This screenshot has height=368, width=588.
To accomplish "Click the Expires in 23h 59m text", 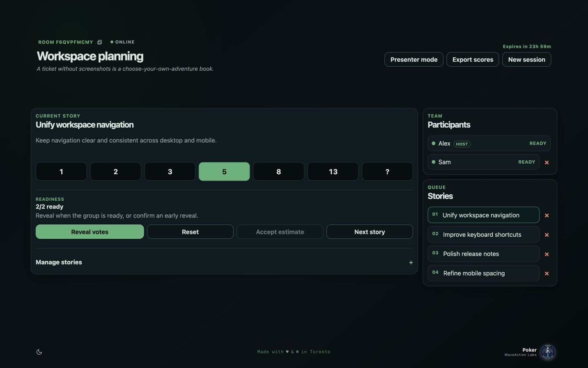I will 527,47.
